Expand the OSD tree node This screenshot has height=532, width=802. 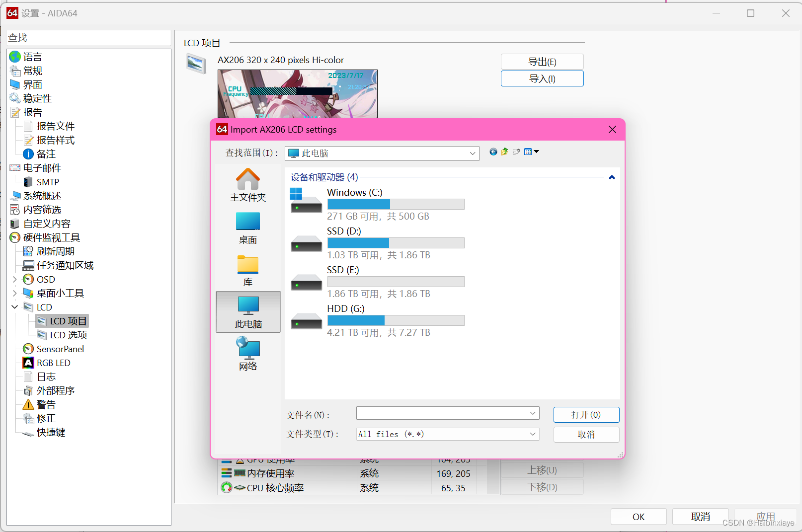15,279
